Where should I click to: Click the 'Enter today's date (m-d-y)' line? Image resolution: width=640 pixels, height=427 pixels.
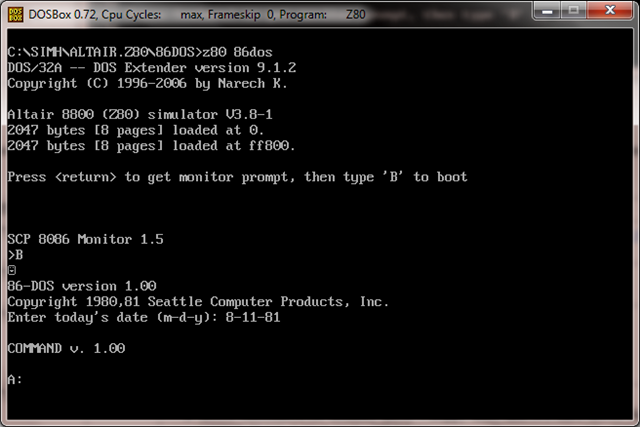click(x=144, y=318)
